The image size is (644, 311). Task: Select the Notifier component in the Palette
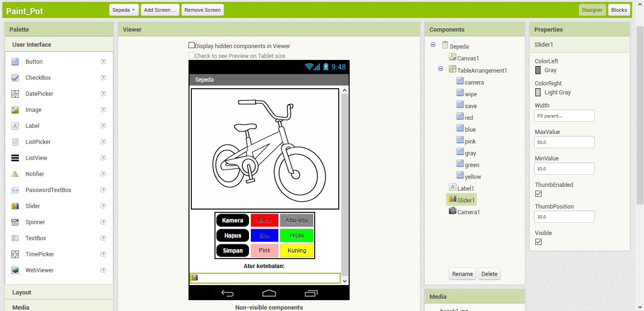pos(34,174)
